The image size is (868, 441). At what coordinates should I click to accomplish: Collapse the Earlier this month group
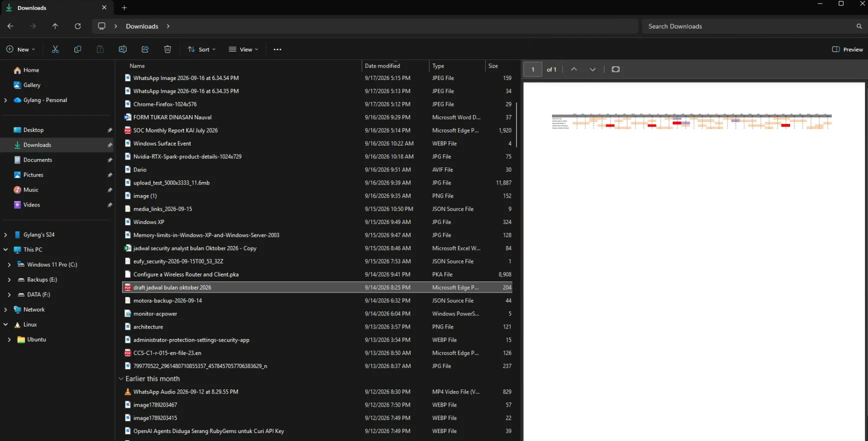click(120, 379)
